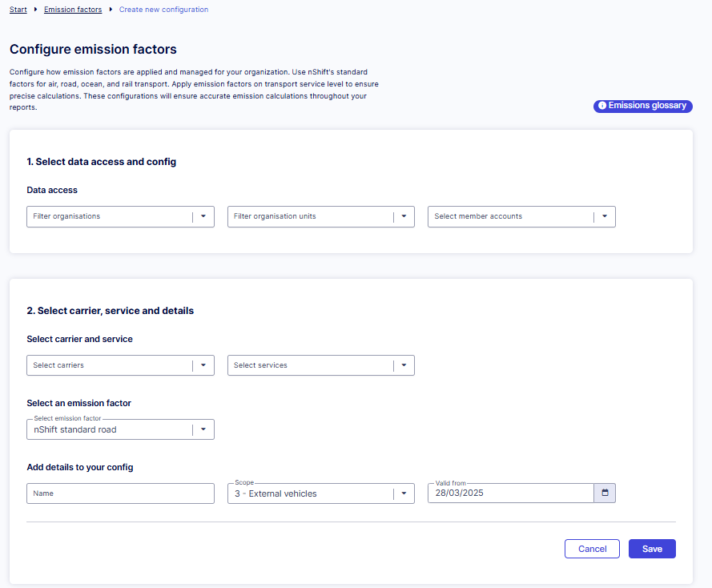
Task: Open the Emissions glossary
Action: (646, 106)
